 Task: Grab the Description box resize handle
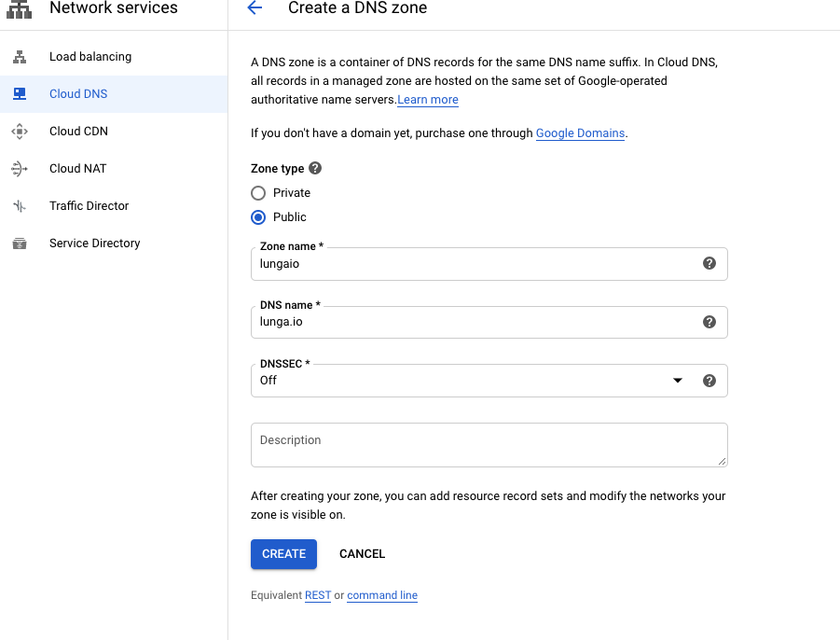[x=723, y=462]
